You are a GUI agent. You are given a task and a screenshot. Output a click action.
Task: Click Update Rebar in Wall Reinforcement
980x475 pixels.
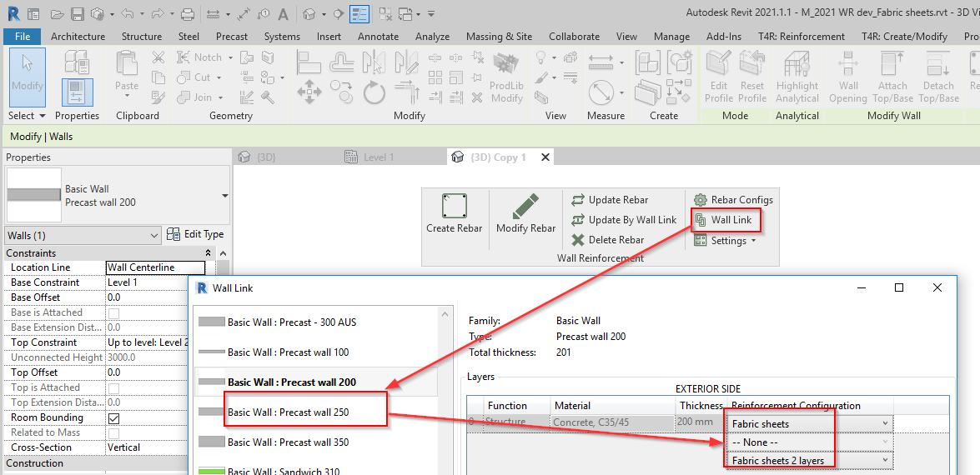pyautogui.click(x=610, y=200)
